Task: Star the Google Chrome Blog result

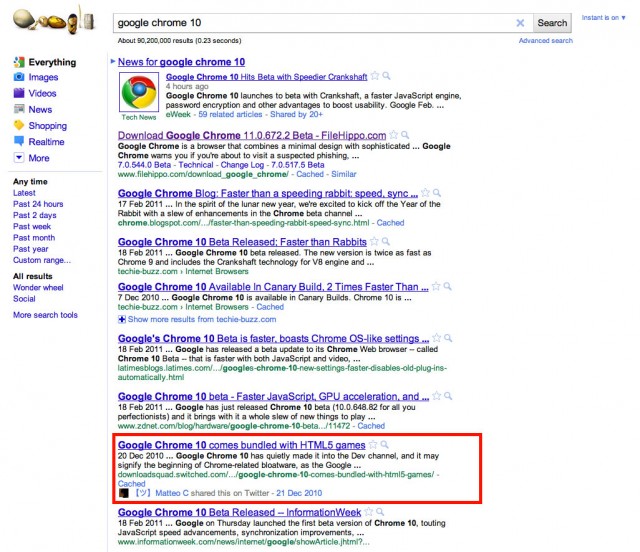Action: (425, 192)
